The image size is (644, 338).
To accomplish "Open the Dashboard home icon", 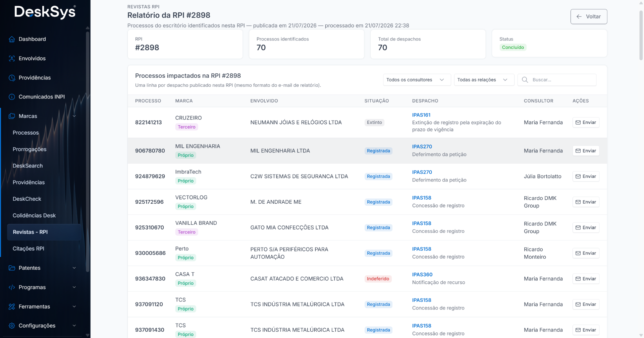I will click(12, 39).
